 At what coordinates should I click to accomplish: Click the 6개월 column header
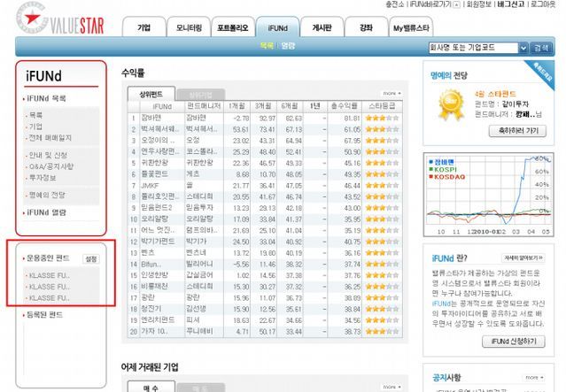click(x=290, y=106)
